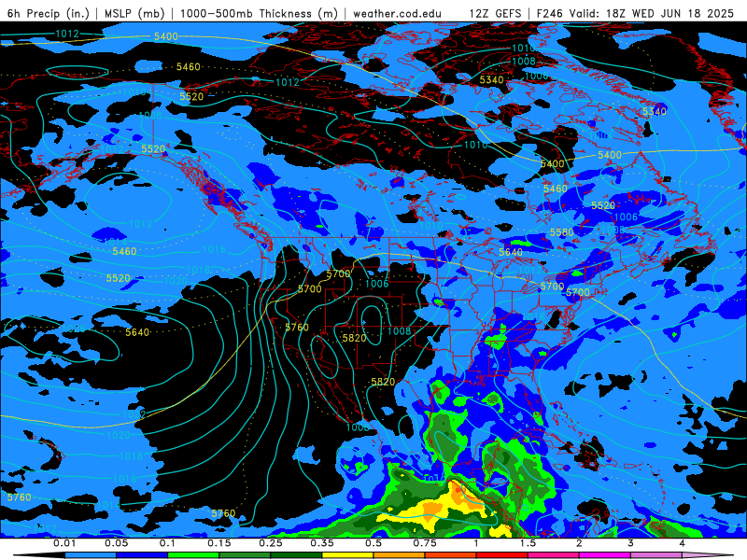This screenshot has height=560, width=747.
Task: Click the 0.25 legend value
Action: 271,543
